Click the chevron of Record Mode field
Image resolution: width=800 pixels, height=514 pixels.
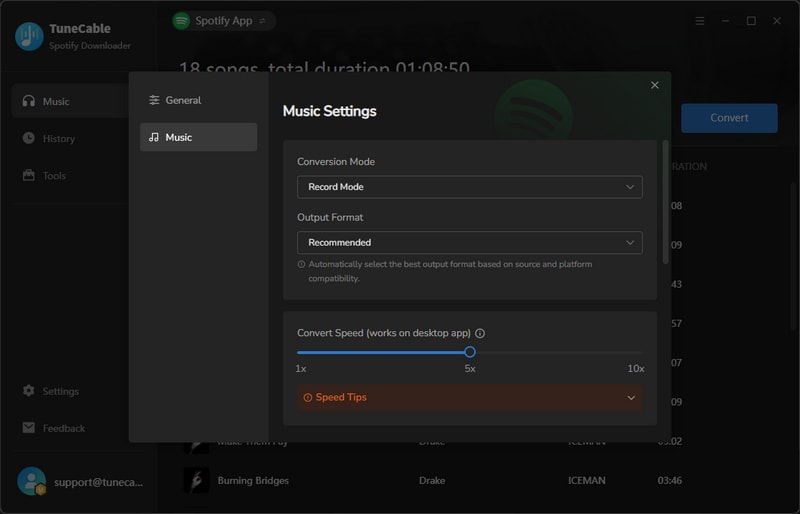[x=630, y=187]
